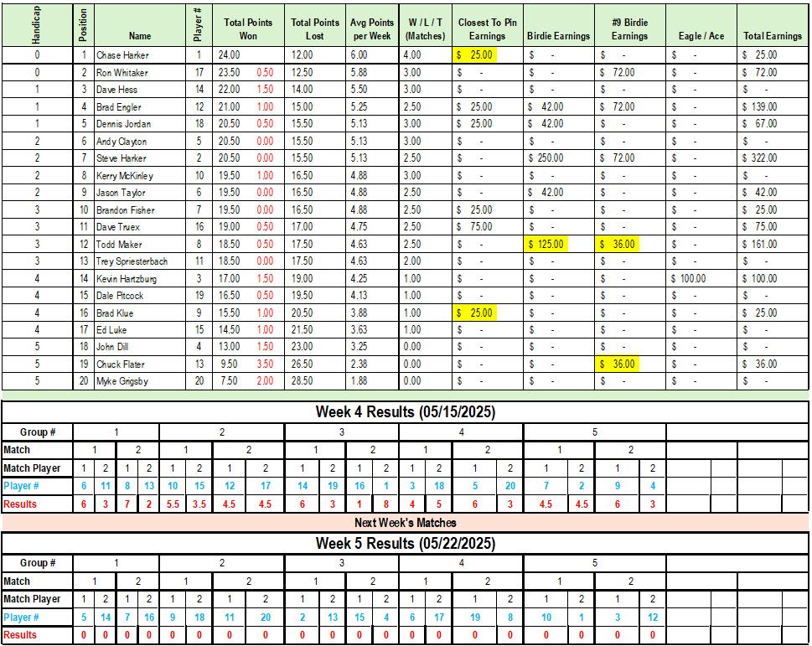Click Chuck Flater's highlighted $36.00 cell
This screenshot has height=646, width=812.
tap(618, 364)
